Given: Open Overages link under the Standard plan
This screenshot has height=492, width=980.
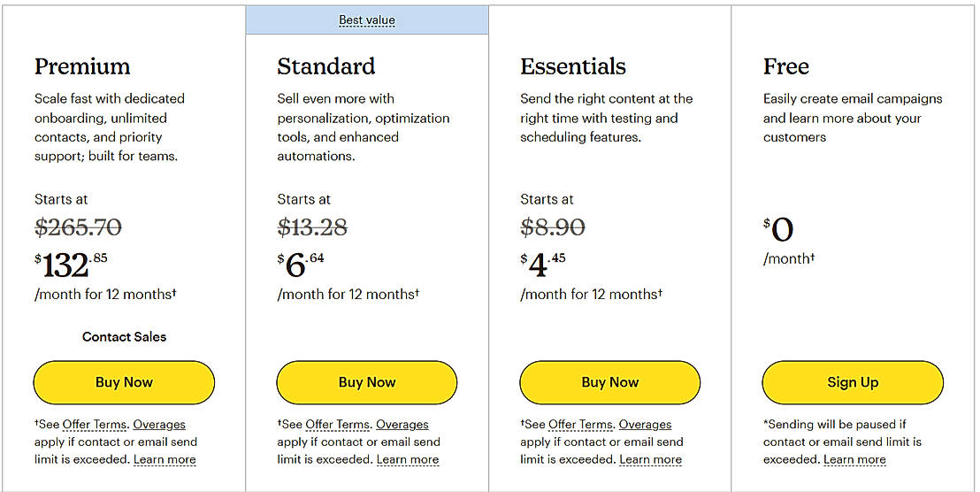Looking at the screenshot, I should (402, 425).
